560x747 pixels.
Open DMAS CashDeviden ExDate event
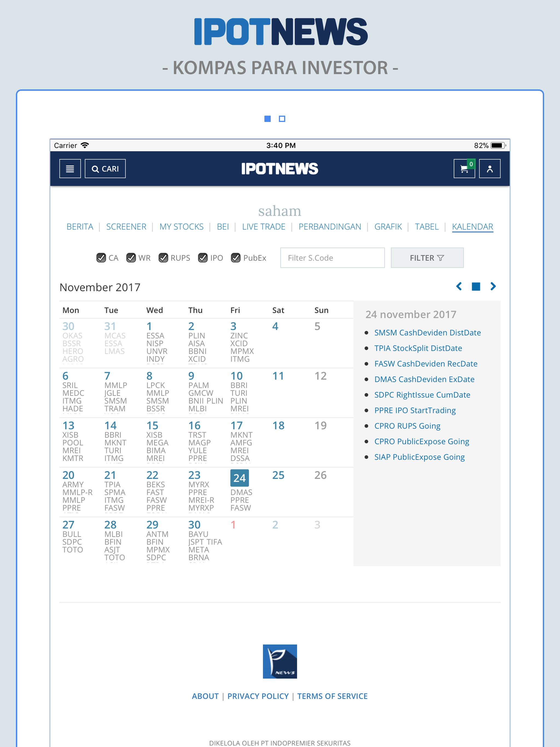pos(424,379)
